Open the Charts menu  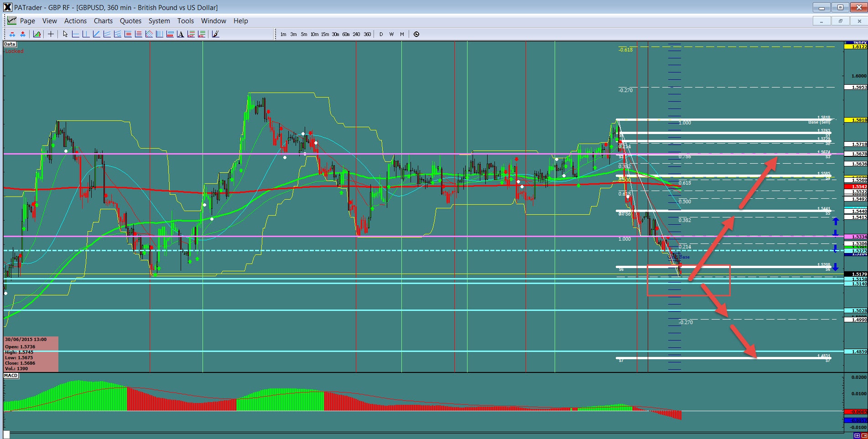[103, 21]
